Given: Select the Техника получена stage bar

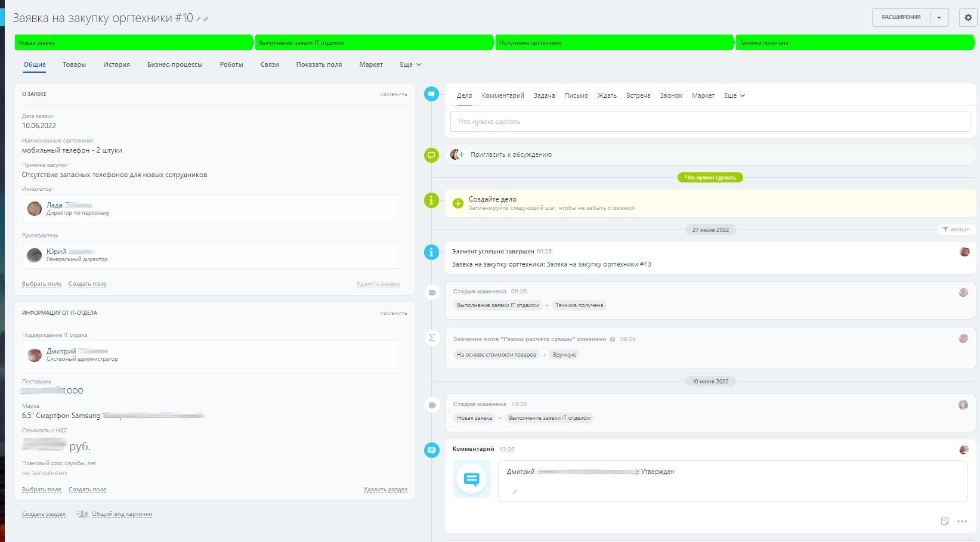Looking at the screenshot, I should pos(855,42).
